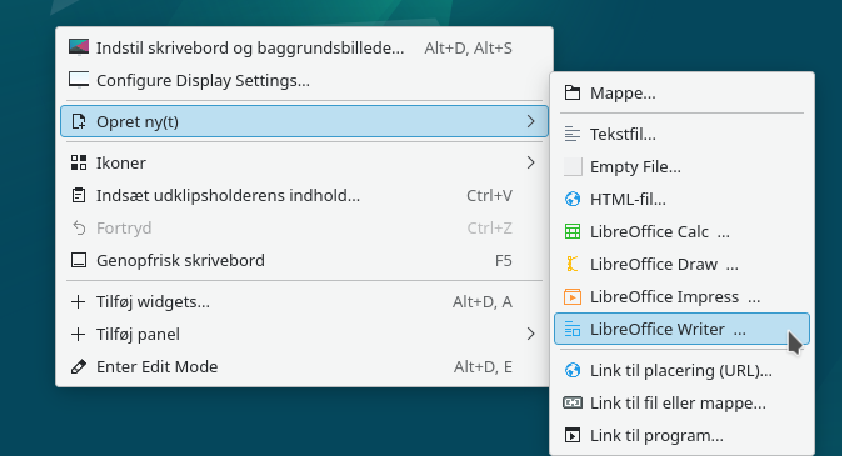This screenshot has width=842, height=456.
Task: Create a new LibreOffice Impress presentation
Action: (682, 296)
